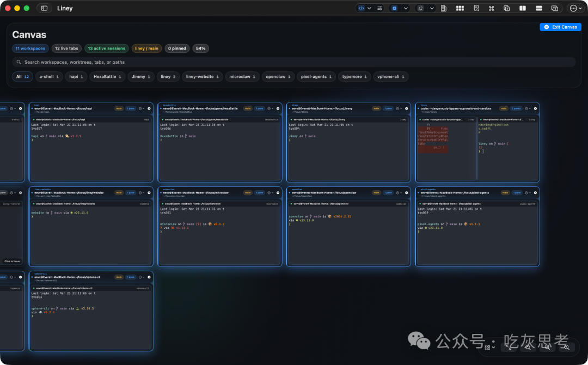Toggle the 0 pinned filter chip

(177, 48)
